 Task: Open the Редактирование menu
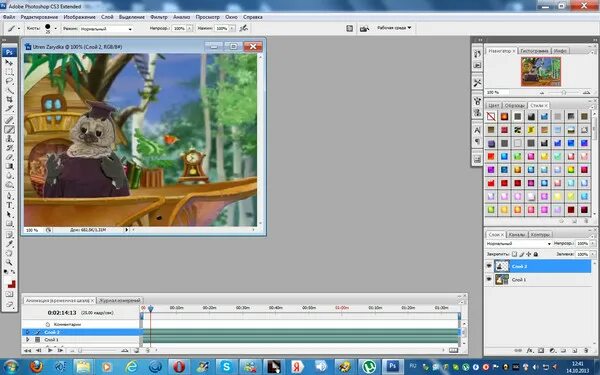coord(39,17)
